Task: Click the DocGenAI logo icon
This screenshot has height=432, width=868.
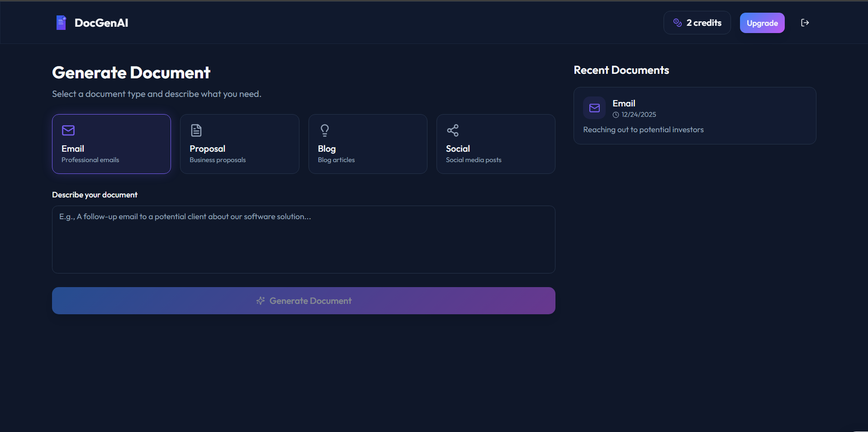Action: click(x=61, y=23)
